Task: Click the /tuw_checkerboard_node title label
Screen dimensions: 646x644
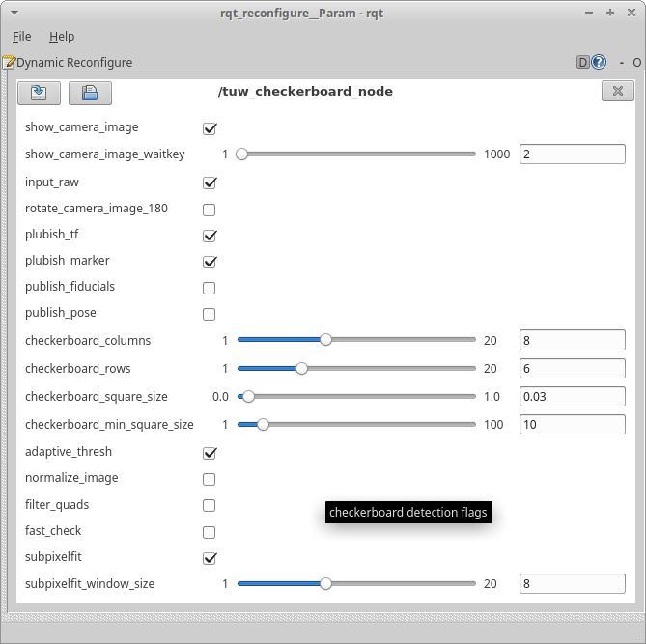Action: click(305, 92)
